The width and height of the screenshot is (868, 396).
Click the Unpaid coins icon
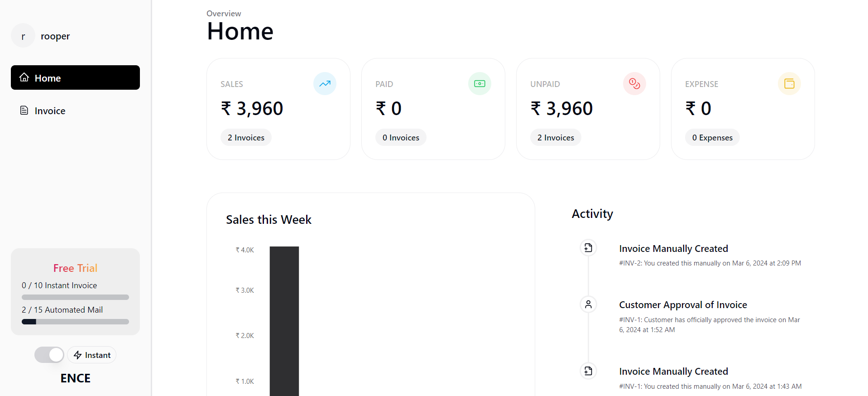(634, 84)
